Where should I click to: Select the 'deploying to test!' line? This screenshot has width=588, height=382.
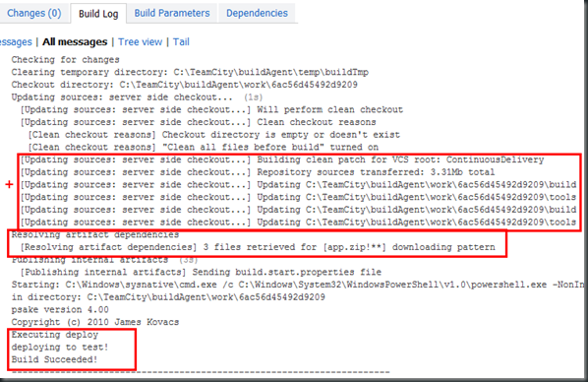click(x=60, y=348)
